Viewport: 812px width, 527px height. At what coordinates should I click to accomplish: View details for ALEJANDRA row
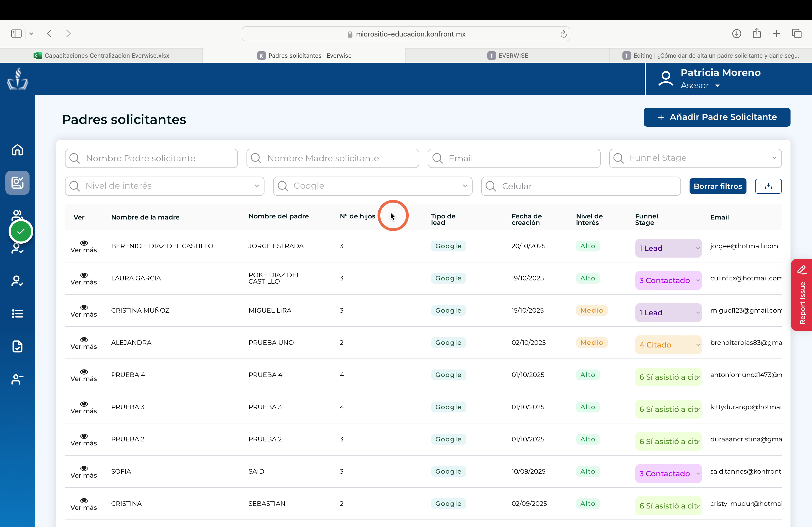pos(84,343)
